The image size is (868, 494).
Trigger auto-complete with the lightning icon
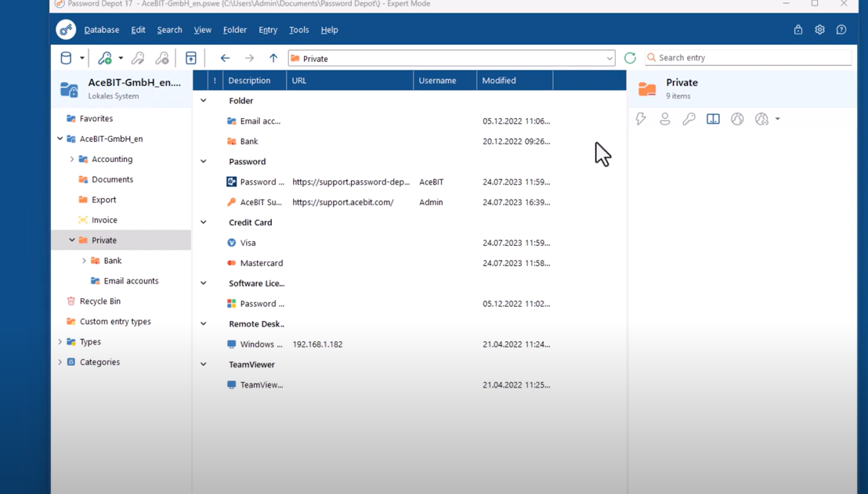(x=641, y=118)
